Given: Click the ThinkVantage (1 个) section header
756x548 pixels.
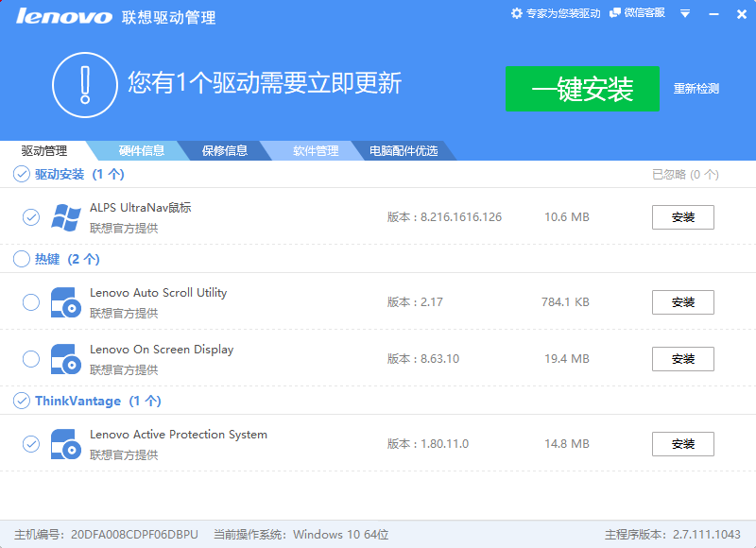Looking at the screenshot, I should pyautogui.click(x=98, y=401).
